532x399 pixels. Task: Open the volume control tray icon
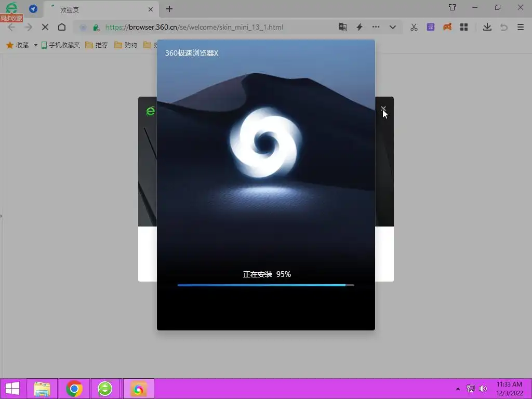(483, 389)
